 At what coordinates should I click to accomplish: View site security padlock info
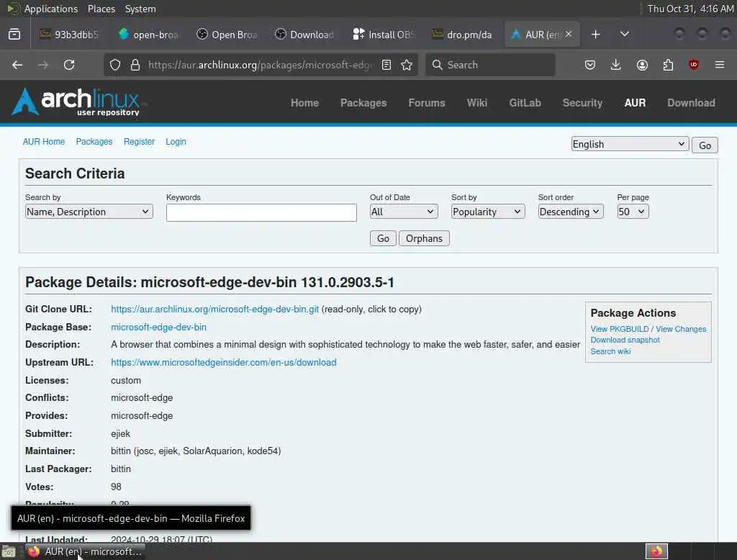pos(135,65)
